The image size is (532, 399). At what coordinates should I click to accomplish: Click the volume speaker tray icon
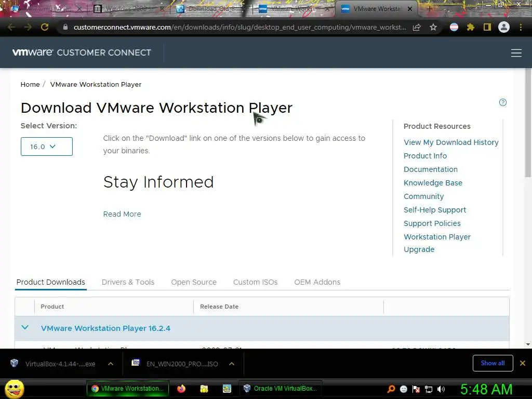point(442,389)
